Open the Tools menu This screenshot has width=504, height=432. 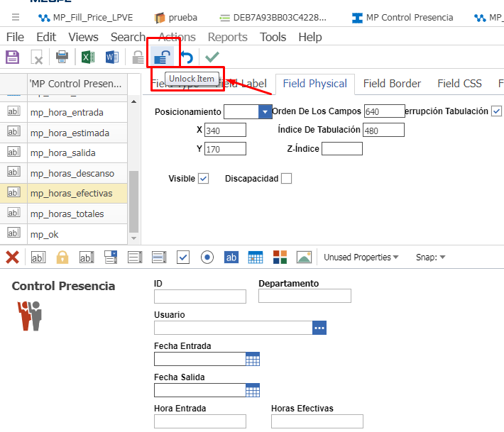[273, 37]
